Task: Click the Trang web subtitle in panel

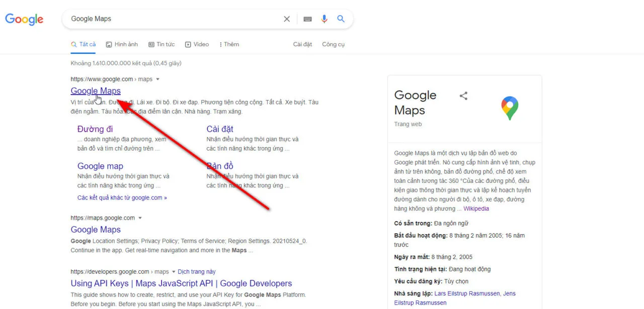Action: pos(408,124)
